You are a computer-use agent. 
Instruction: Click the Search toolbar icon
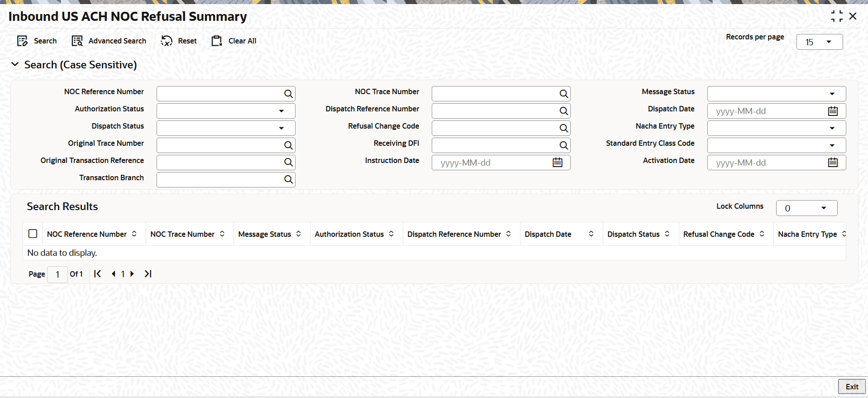pyautogui.click(x=22, y=41)
